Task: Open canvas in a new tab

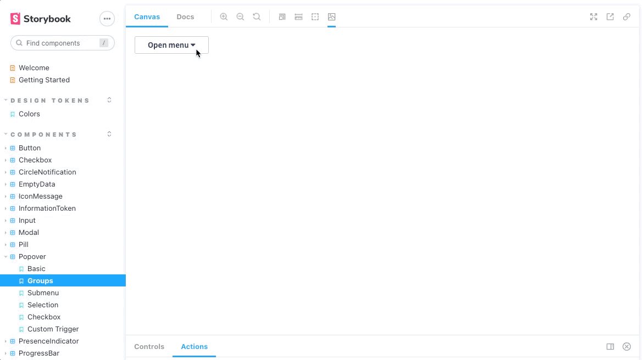Action: (610, 17)
